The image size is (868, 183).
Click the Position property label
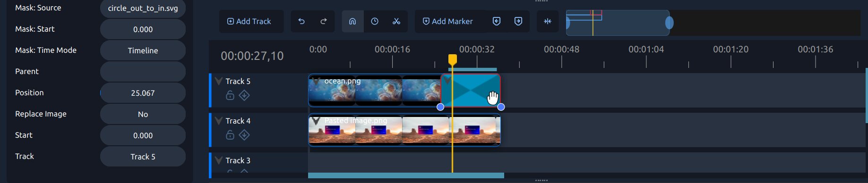tap(29, 92)
